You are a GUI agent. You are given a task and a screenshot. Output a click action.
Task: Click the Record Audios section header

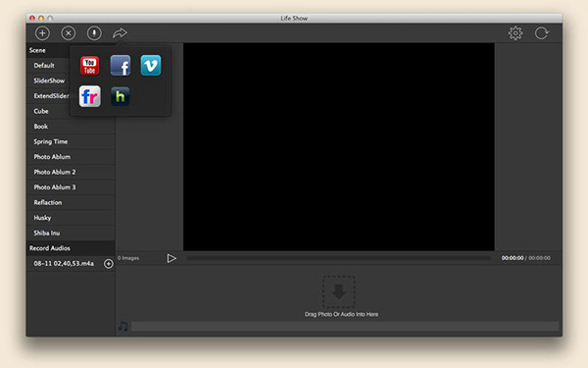[x=71, y=248]
